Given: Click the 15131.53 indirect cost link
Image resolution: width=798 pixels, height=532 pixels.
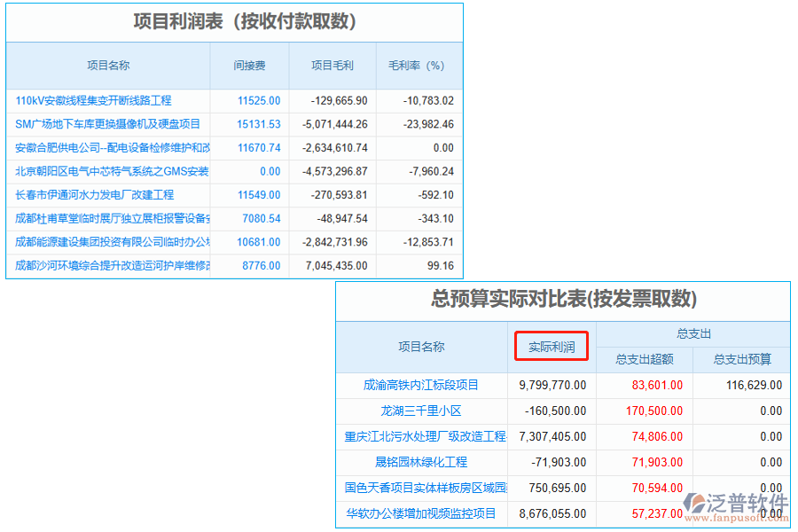Looking at the screenshot, I should click(259, 124).
